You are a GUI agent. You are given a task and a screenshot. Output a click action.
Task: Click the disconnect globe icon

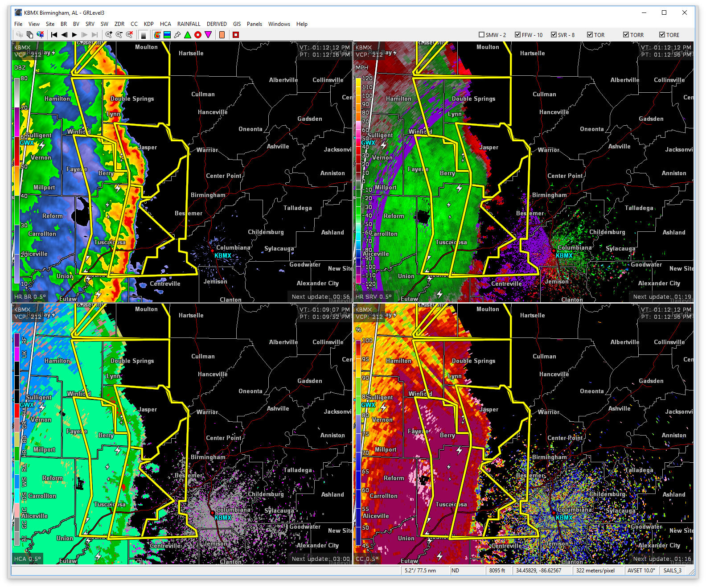tap(40, 35)
